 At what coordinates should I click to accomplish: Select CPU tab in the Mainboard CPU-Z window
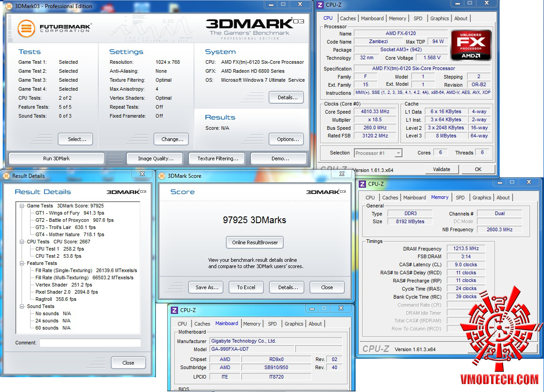pyautogui.click(x=182, y=324)
